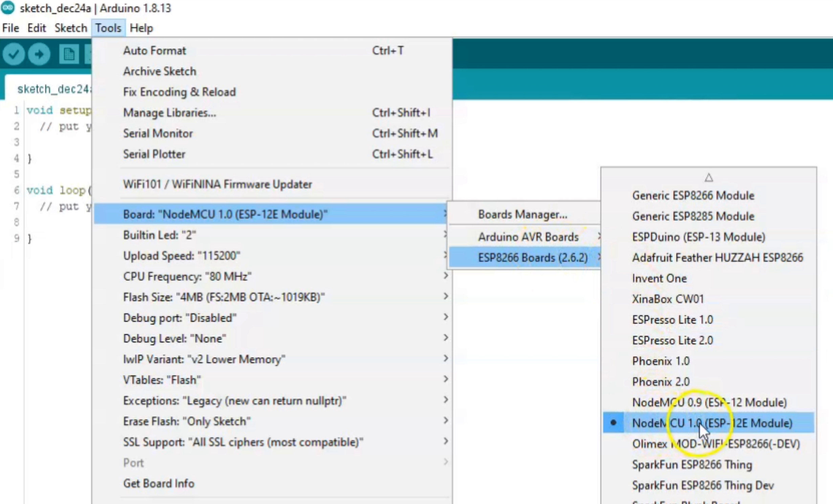833x504 pixels.
Task: Expand the ESP8266 Boards (2.6.2) submenu
Action: (x=532, y=258)
